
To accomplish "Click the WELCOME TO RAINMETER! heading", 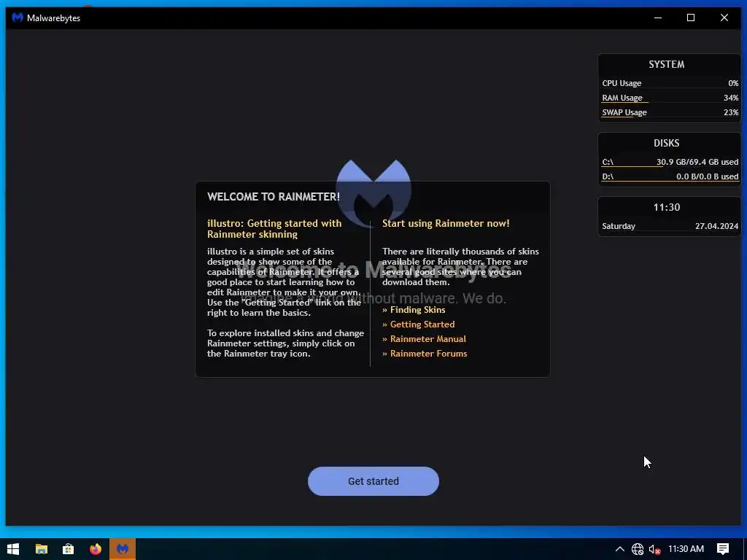I will 274,197.
